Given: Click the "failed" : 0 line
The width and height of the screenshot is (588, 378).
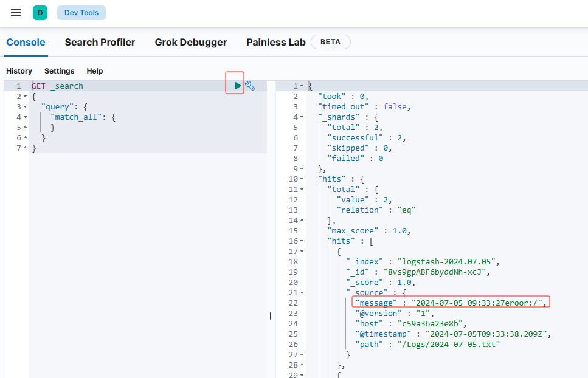Looking at the screenshot, I should coord(355,159).
